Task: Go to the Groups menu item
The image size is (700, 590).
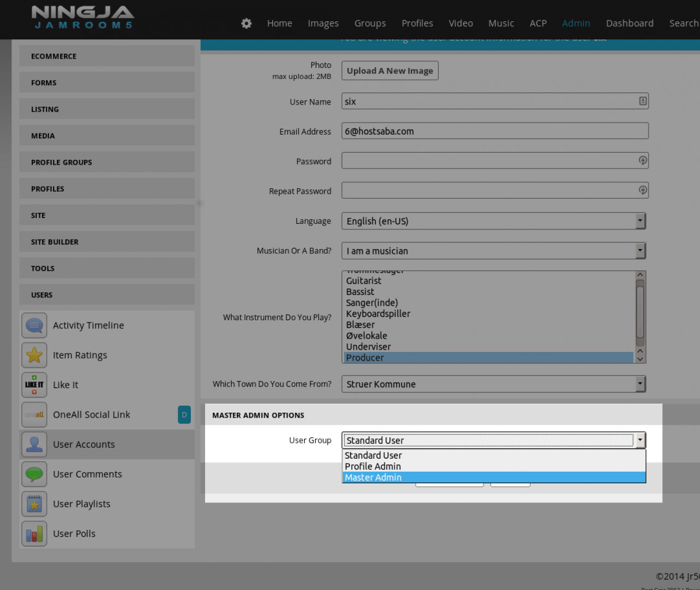Action: click(370, 24)
